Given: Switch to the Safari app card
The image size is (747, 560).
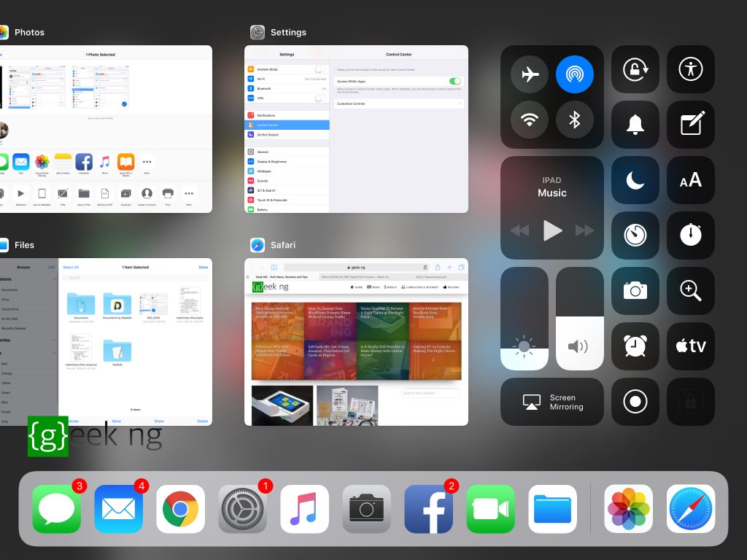Looking at the screenshot, I should 356,342.
